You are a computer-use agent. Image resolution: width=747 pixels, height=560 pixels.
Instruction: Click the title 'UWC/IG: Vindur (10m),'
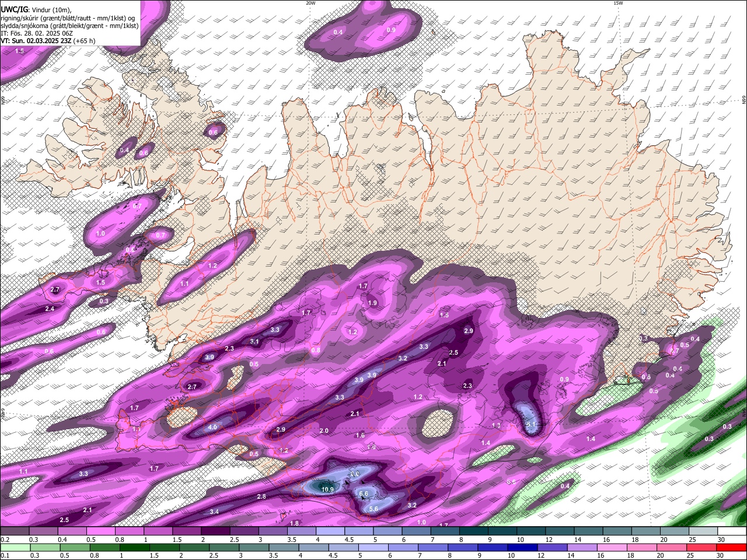[37, 9]
